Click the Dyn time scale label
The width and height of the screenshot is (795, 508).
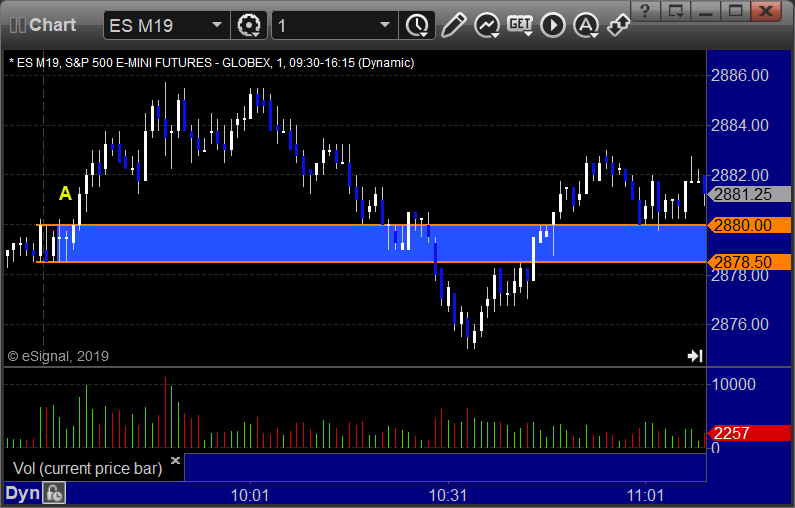(22, 493)
